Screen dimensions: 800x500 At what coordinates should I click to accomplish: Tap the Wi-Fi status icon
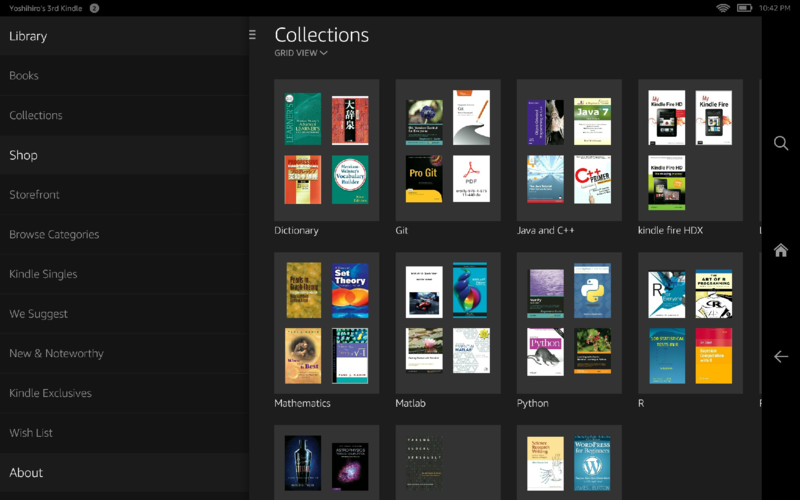tap(722, 8)
